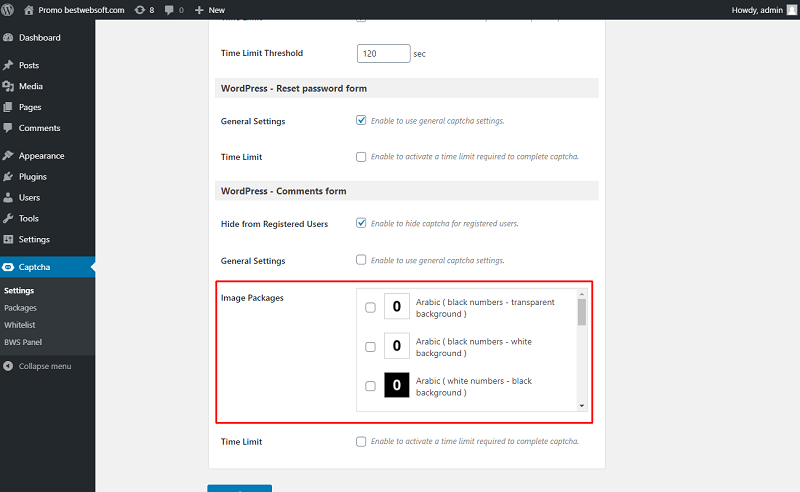Visit Promo bestwebsoft.com site link

(81, 10)
